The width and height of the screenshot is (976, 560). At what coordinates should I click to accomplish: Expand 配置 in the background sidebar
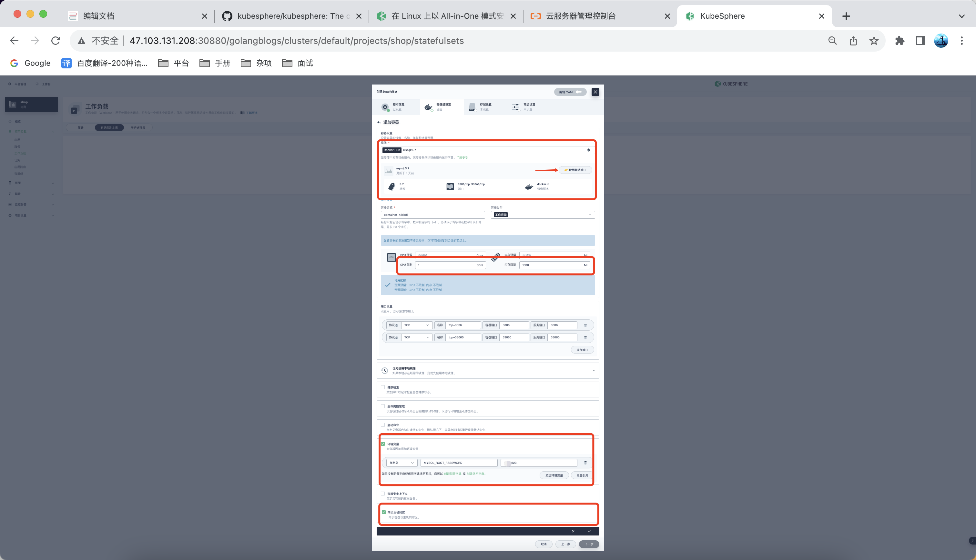point(53,194)
